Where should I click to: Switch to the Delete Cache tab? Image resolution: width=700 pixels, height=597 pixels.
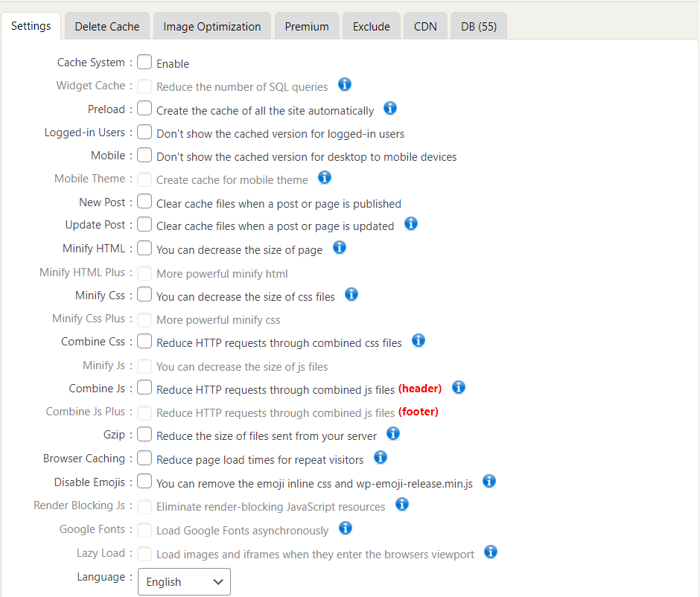(107, 26)
